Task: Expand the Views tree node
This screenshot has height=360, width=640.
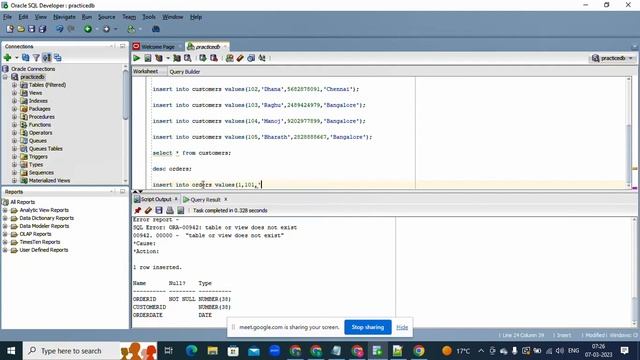Action: coord(15,93)
